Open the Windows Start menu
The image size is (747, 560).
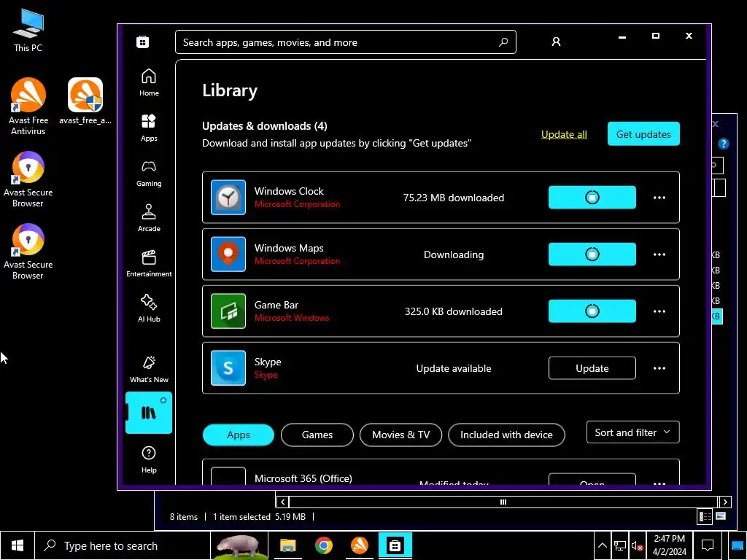pyautogui.click(x=18, y=545)
